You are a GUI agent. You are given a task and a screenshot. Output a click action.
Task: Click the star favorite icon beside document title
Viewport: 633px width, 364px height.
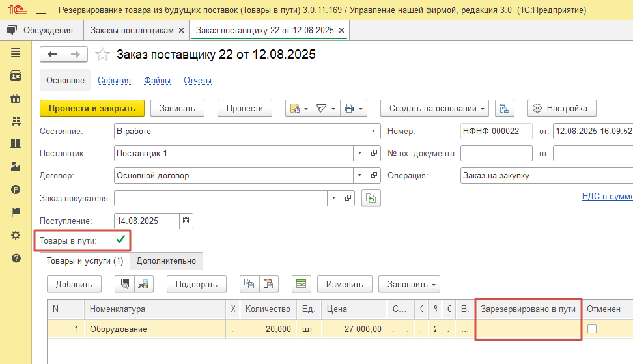pos(102,55)
